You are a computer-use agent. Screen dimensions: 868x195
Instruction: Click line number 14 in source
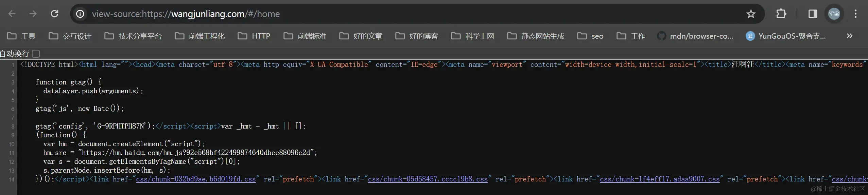point(12,179)
